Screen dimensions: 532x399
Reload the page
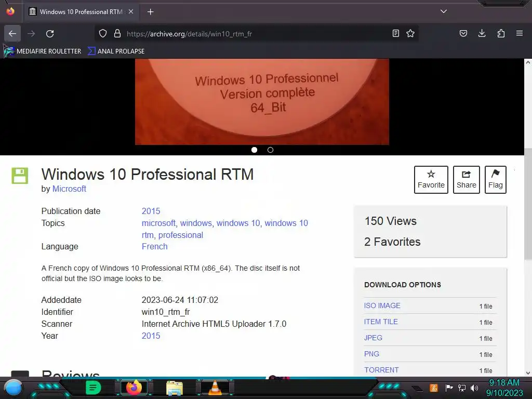click(50, 34)
